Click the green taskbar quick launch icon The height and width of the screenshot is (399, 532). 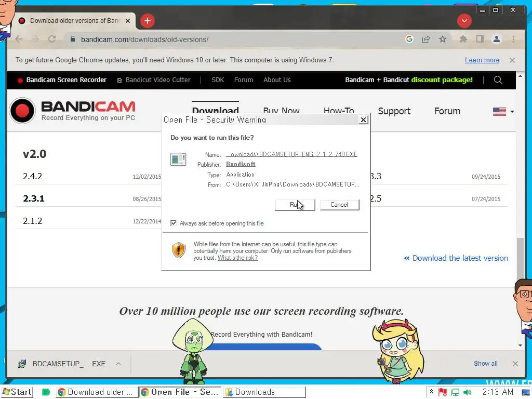coord(46,392)
